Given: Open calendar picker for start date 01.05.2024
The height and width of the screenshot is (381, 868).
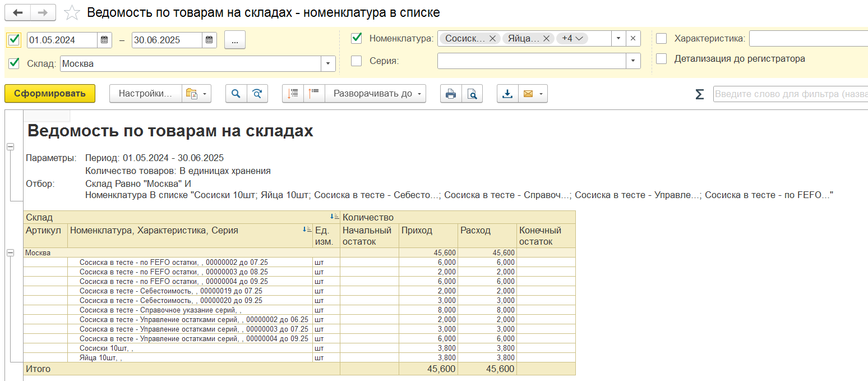Looking at the screenshot, I should click(x=105, y=40).
